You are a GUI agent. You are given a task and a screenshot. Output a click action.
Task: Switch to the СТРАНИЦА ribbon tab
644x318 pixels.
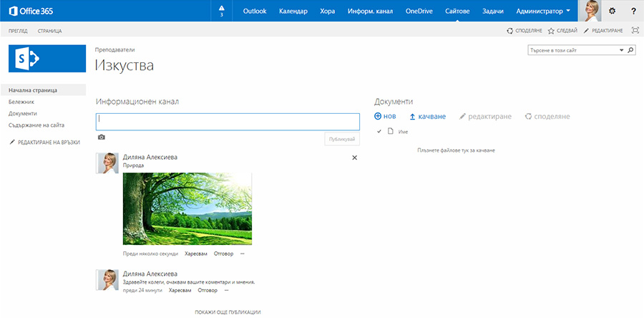click(49, 31)
